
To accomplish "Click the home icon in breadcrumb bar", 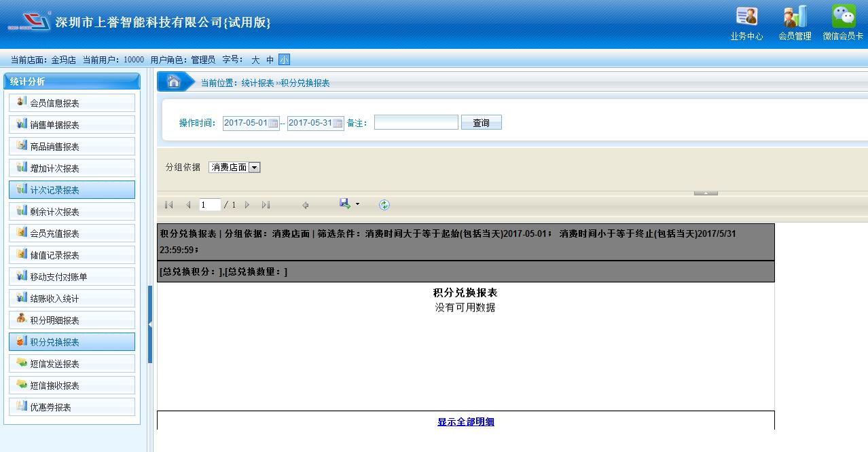I will pyautogui.click(x=174, y=82).
